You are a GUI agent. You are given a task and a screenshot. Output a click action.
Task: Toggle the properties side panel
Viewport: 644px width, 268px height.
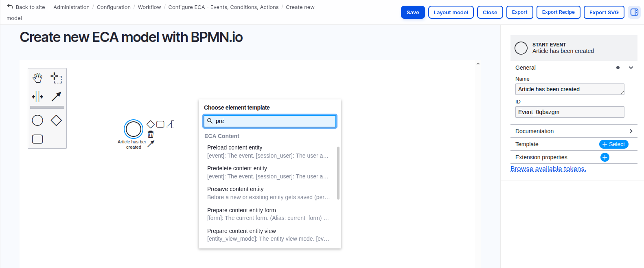(x=634, y=12)
